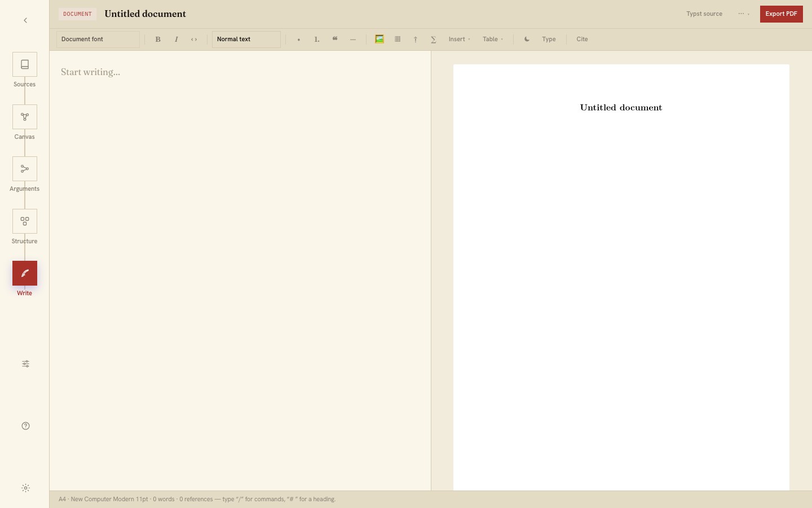The height and width of the screenshot is (508, 812).
Task: Toggle bold formatting
Action: click(x=158, y=40)
